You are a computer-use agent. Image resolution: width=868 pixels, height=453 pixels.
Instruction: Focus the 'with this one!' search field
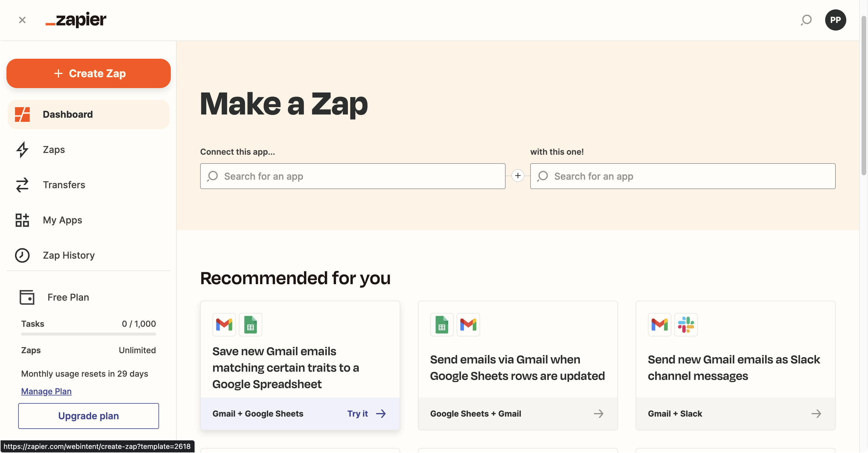683,176
